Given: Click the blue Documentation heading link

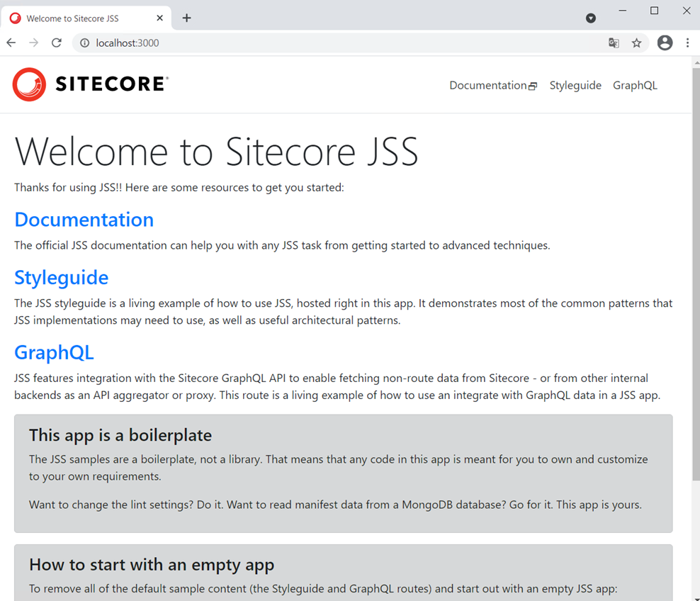Looking at the screenshot, I should pos(84,220).
